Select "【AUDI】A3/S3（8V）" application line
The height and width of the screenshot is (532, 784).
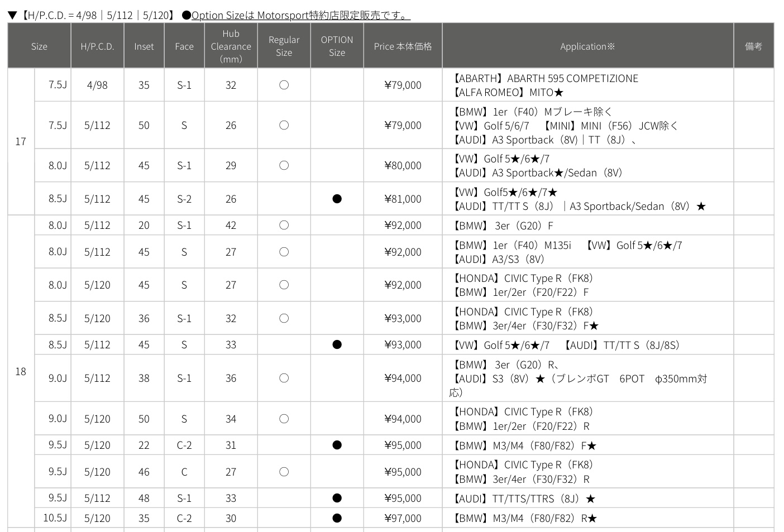[498, 259]
